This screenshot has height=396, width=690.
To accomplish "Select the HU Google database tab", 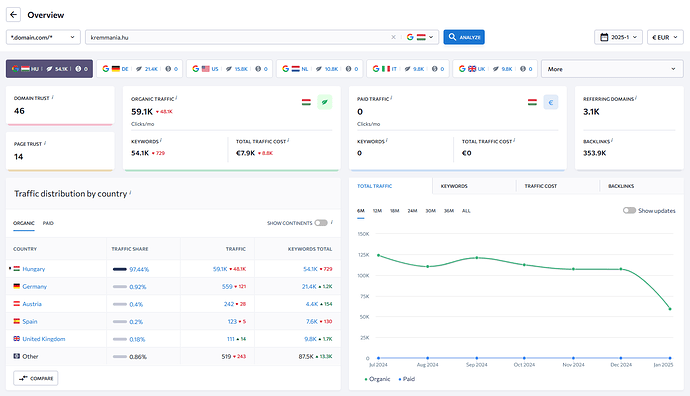I will (49, 69).
